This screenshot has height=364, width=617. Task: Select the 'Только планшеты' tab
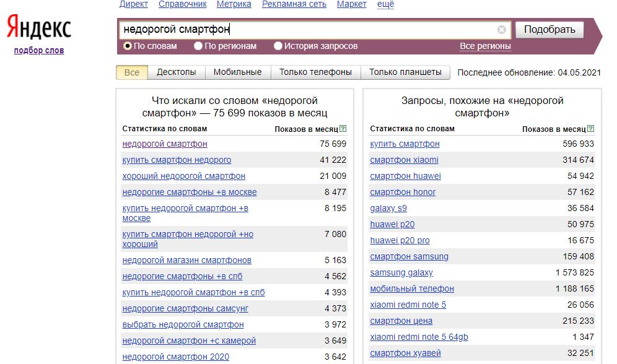405,72
